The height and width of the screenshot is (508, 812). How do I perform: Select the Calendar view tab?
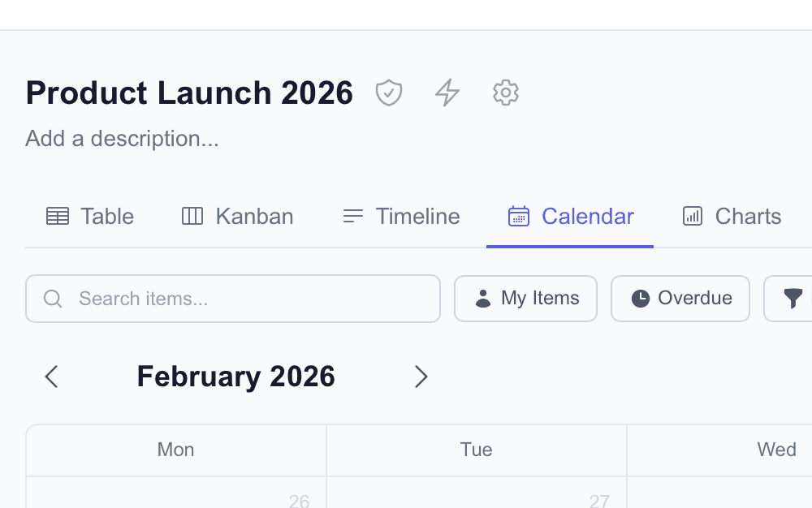click(x=571, y=217)
